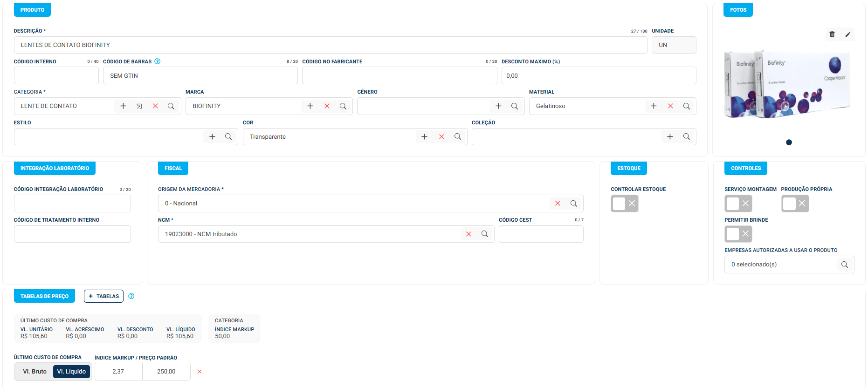Search Empresas Autorizadas with magnifier

click(x=845, y=265)
